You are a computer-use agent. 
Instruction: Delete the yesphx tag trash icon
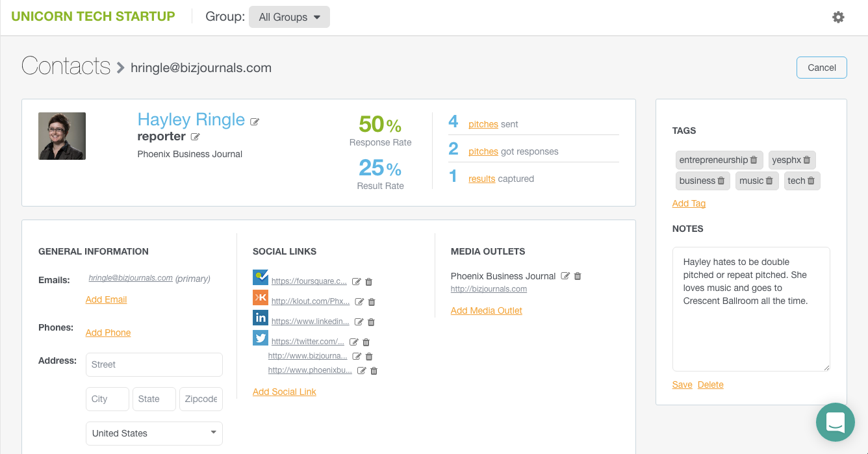(807, 160)
